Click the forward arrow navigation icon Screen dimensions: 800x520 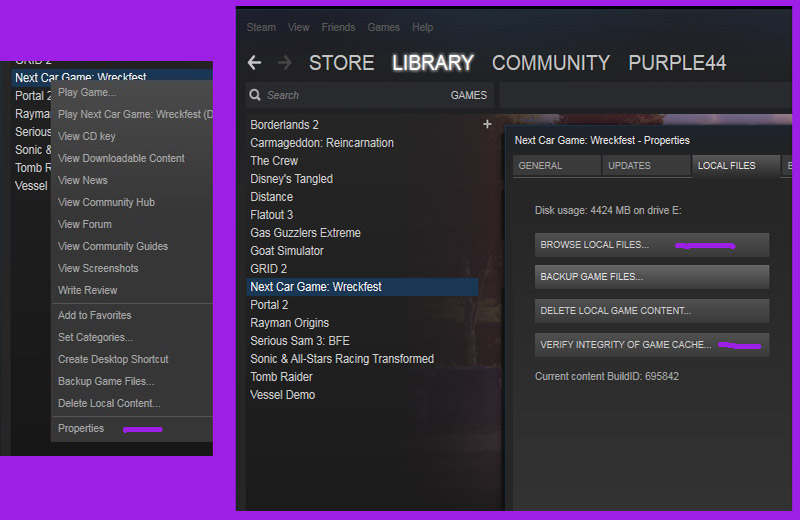pyautogui.click(x=284, y=63)
